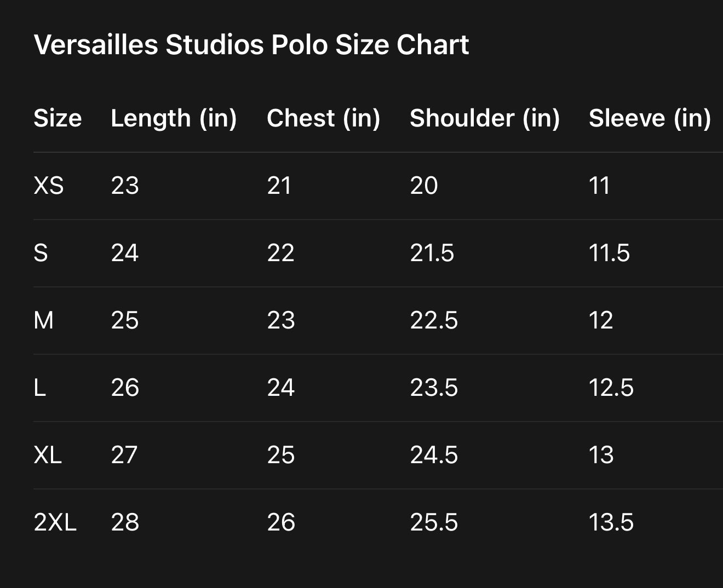The height and width of the screenshot is (588, 723).
Task: Click the M shoulder value 22.5
Action: point(434,320)
